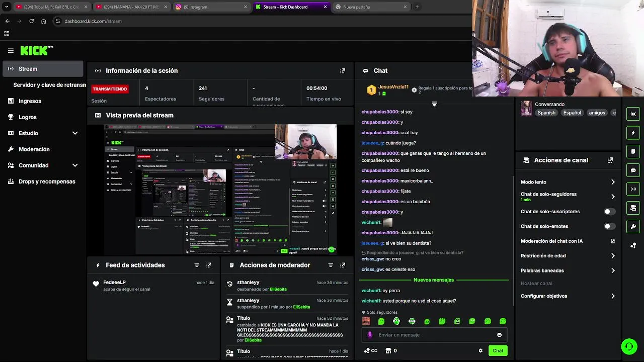Select the headphones emote in quick emotes

(396, 321)
